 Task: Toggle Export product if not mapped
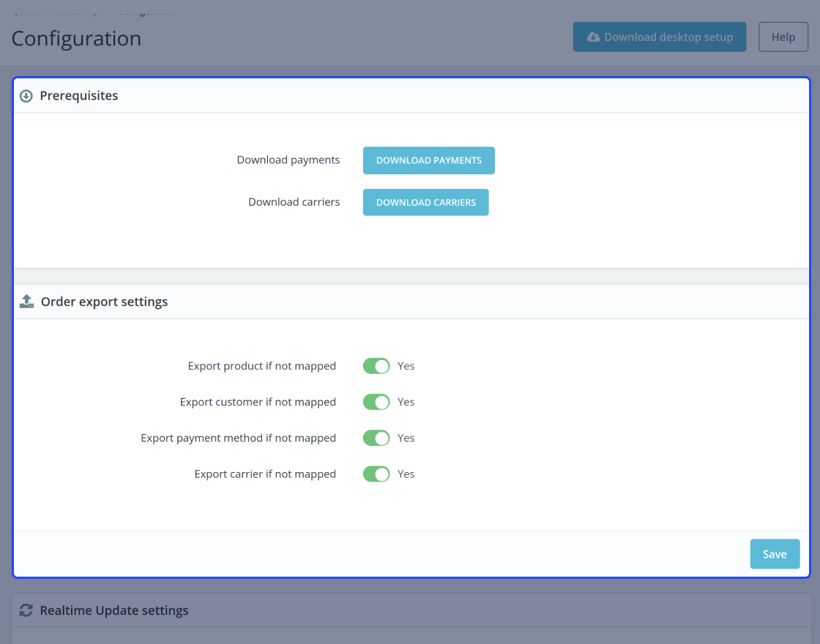pyautogui.click(x=376, y=366)
